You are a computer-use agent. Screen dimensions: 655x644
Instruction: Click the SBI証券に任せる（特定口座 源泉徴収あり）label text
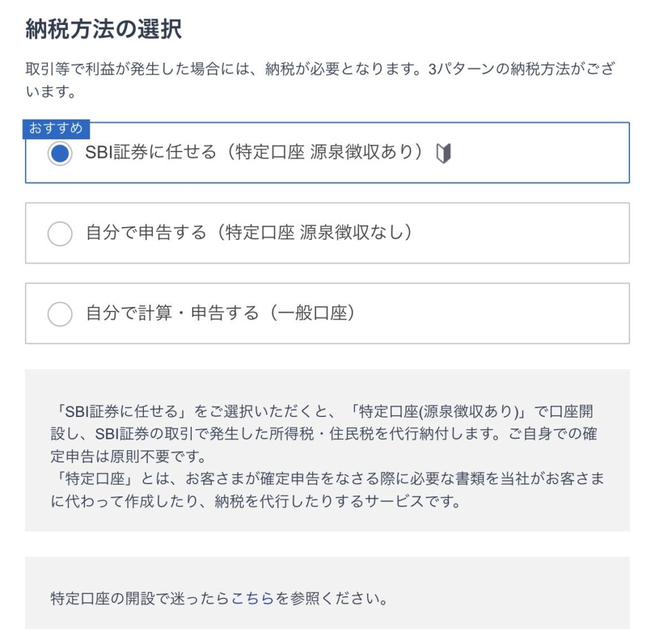[255, 153]
